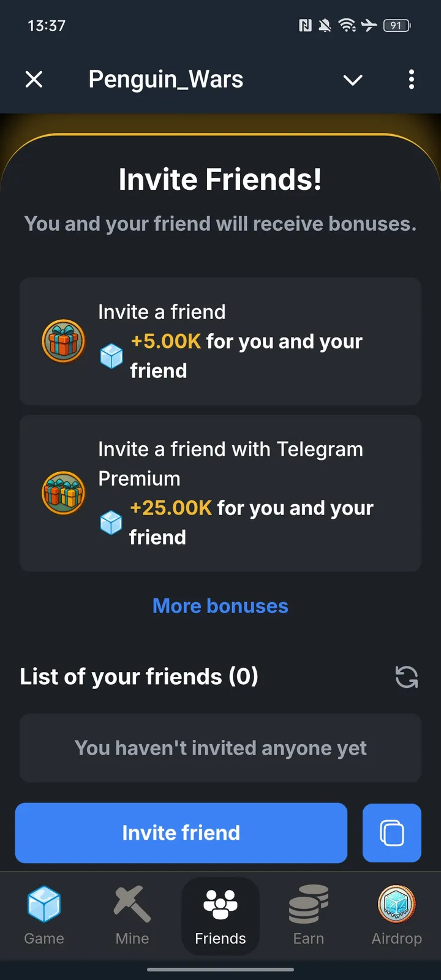Tap the Telegram Premium gift boxes icon
Screen dimensions: 441x980
pyautogui.click(x=63, y=492)
